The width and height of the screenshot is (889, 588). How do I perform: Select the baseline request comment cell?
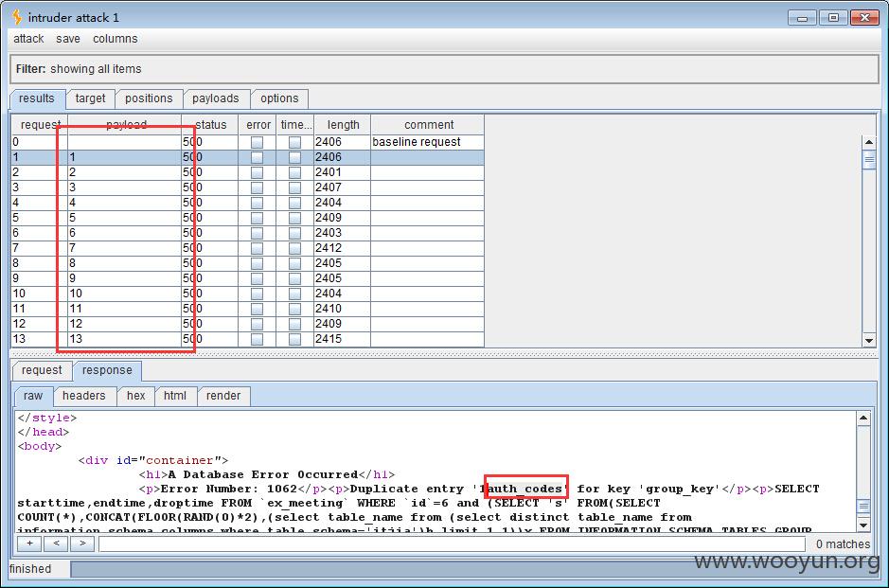point(428,142)
